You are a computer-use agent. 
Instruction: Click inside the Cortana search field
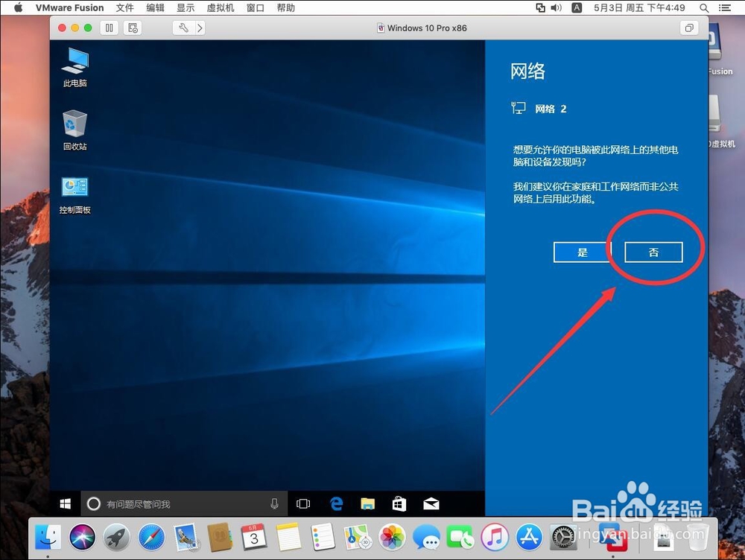pyautogui.click(x=179, y=503)
